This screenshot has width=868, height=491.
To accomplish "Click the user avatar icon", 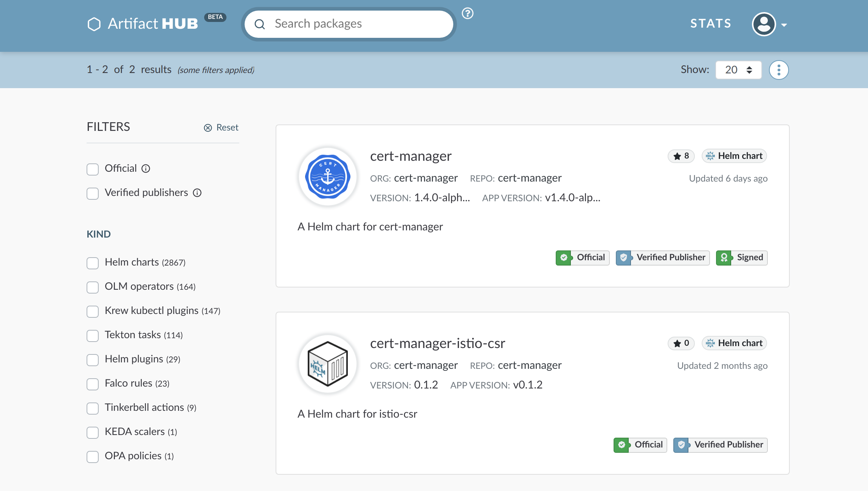I will click(x=764, y=24).
